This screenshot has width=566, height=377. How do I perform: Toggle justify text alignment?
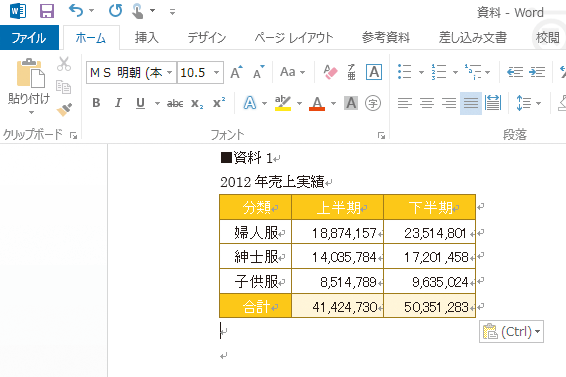(471, 103)
